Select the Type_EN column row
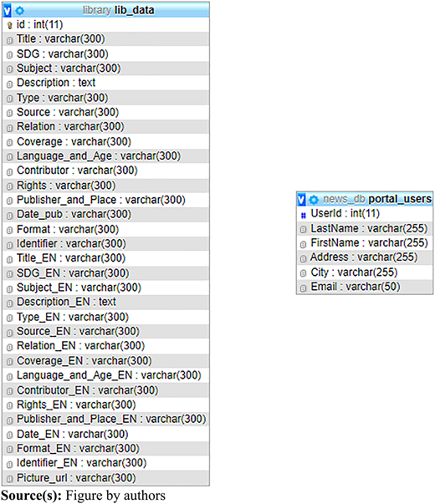The height and width of the screenshot is (504, 435). pos(106,317)
